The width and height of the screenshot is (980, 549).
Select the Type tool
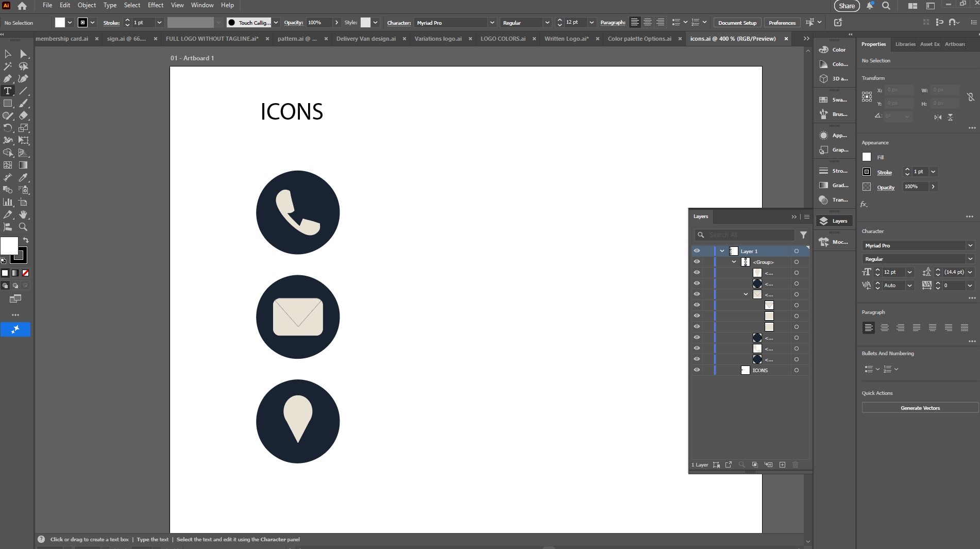8,91
